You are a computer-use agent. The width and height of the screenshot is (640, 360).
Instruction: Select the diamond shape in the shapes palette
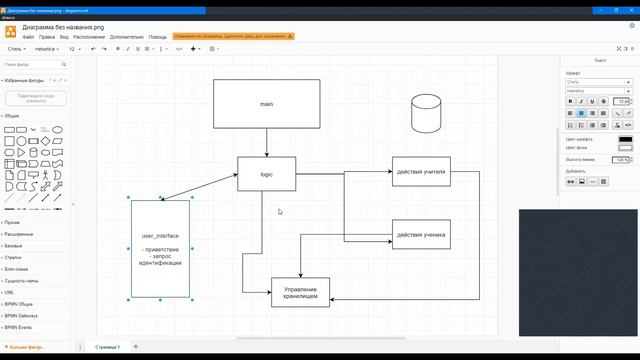pos(45,141)
